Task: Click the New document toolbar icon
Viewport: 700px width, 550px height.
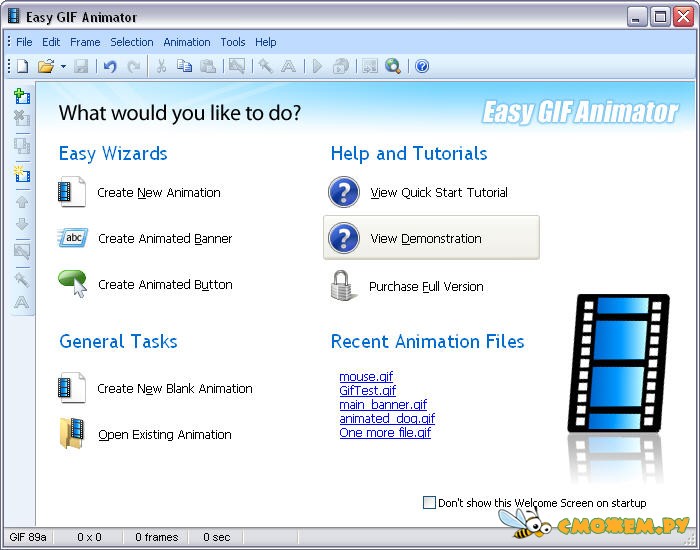Action: pyautogui.click(x=22, y=67)
